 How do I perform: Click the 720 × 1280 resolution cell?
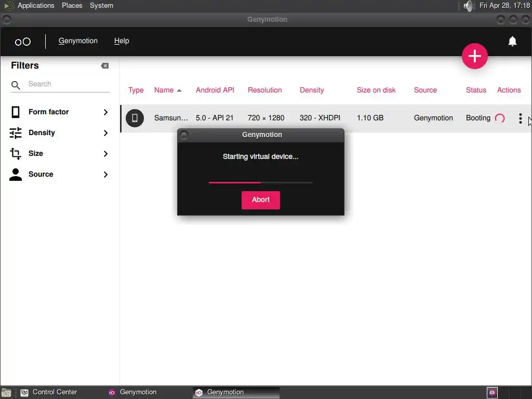[x=266, y=118]
